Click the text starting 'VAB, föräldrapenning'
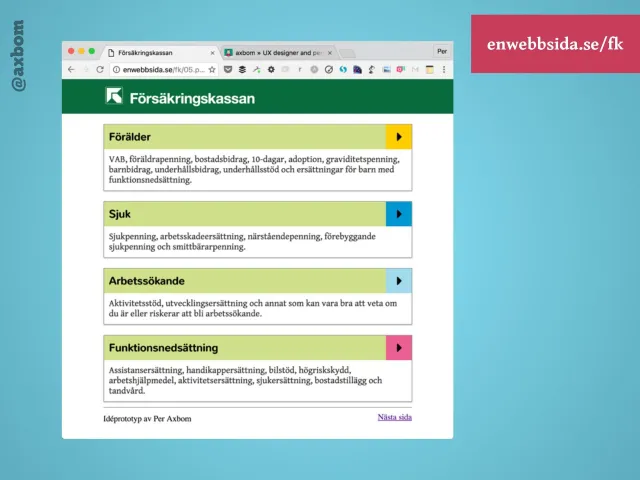Viewport: 640px width, 480px height. pos(254,169)
